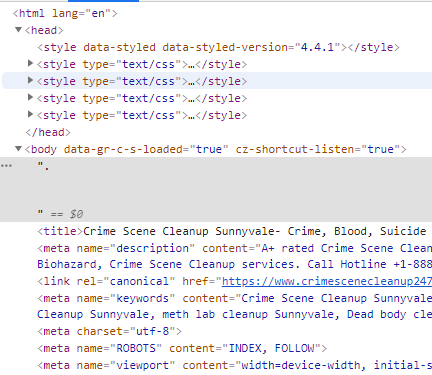Select the meta name="viewport" row
This screenshot has width=432, height=375.
pyautogui.click(x=234, y=365)
